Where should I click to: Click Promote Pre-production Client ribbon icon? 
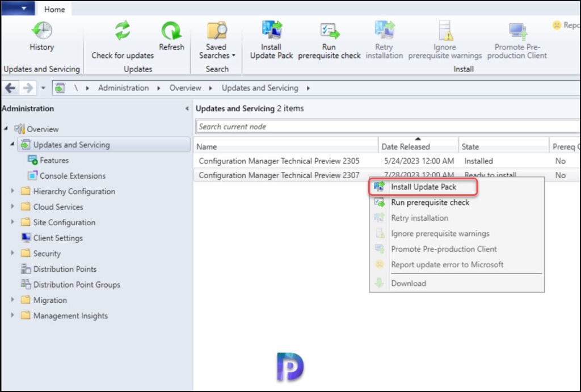pyautogui.click(x=517, y=31)
